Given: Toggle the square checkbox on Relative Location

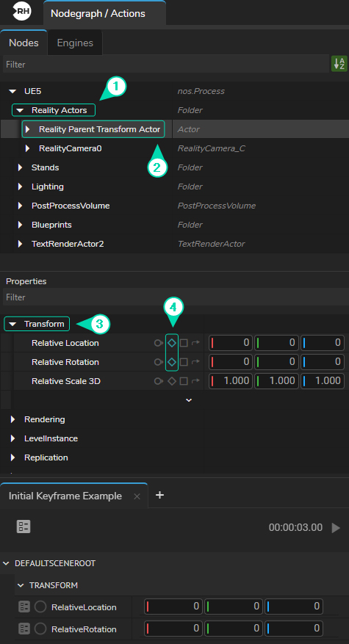Looking at the screenshot, I should point(184,343).
